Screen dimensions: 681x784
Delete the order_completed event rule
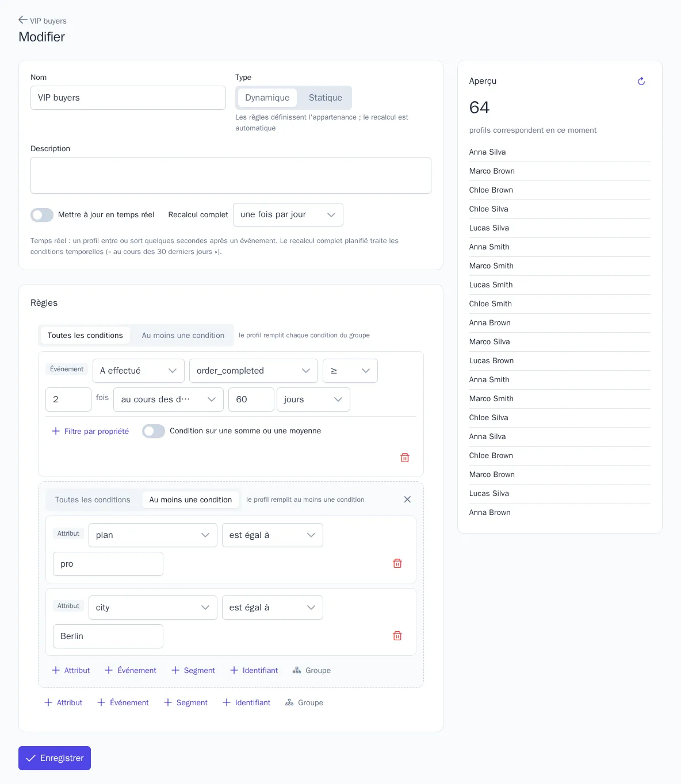[x=405, y=458]
